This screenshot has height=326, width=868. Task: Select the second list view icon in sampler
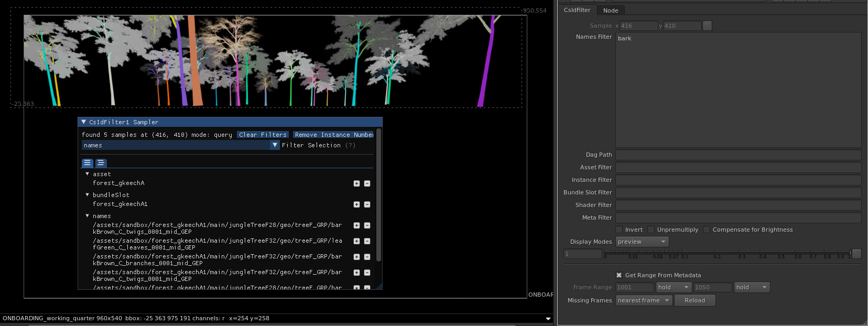[x=101, y=163]
